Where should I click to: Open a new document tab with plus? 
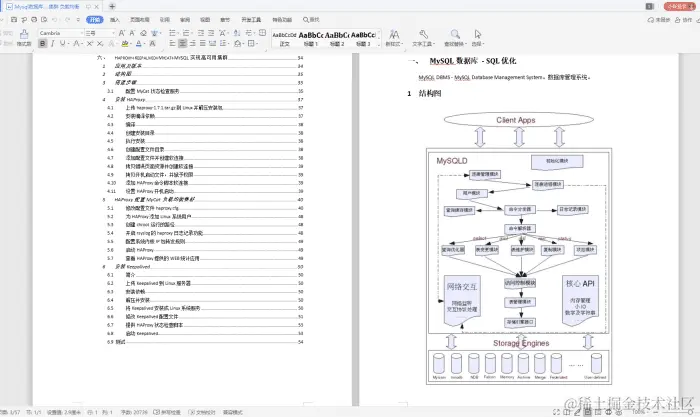pyautogui.click(x=112, y=6)
